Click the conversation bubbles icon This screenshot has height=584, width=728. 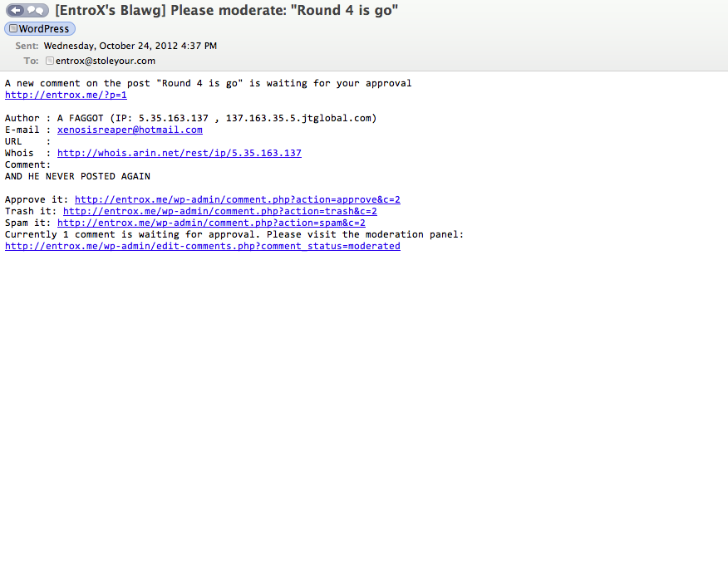(x=37, y=10)
